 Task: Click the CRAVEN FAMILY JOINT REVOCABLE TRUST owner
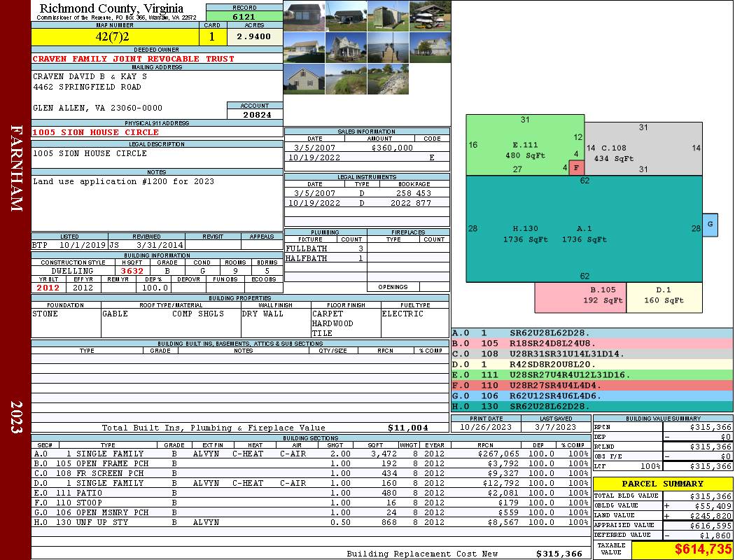tap(133, 59)
